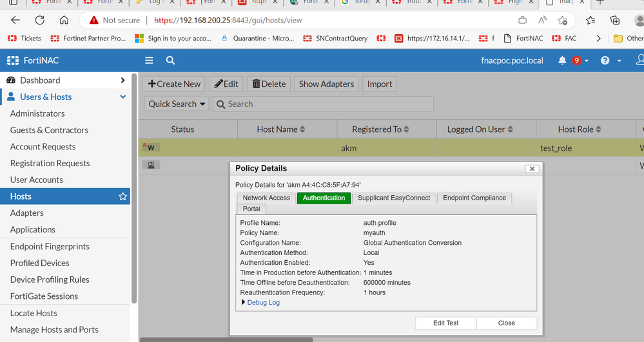Click the browser back arrow
This screenshot has width=644, height=342.
pyautogui.click(x=15, y=20)
